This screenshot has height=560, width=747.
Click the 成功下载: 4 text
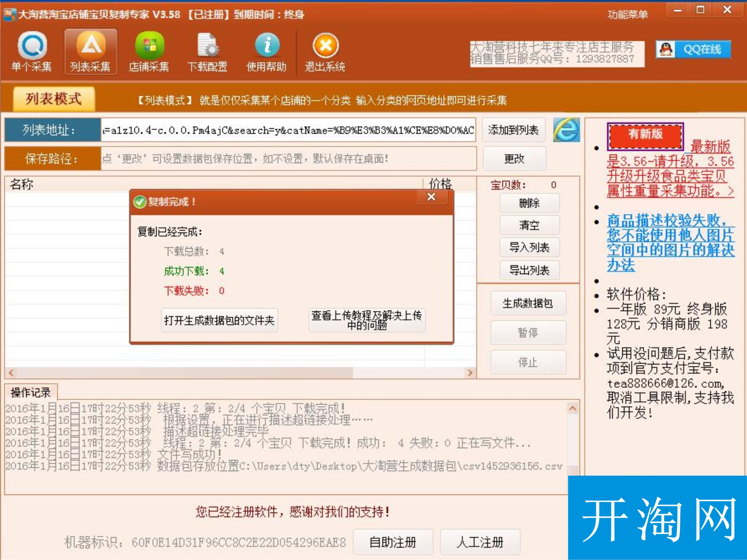[x=194, y=271]
